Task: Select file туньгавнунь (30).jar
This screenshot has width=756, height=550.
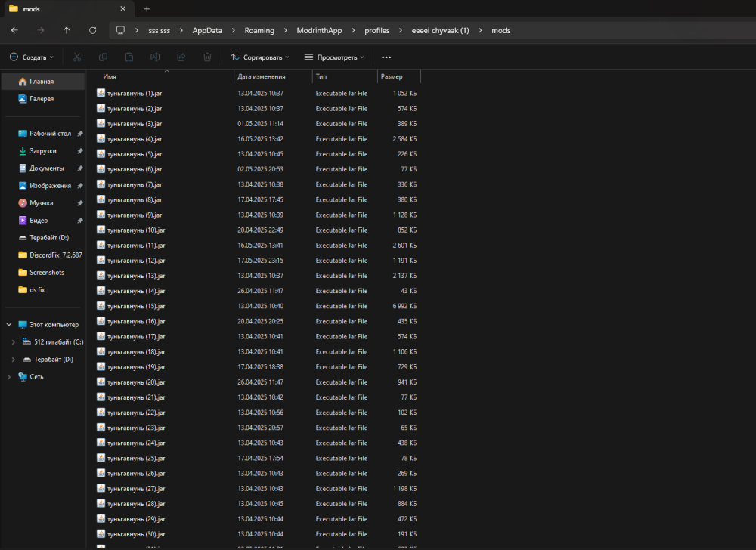Action: [x=136, y=534]
